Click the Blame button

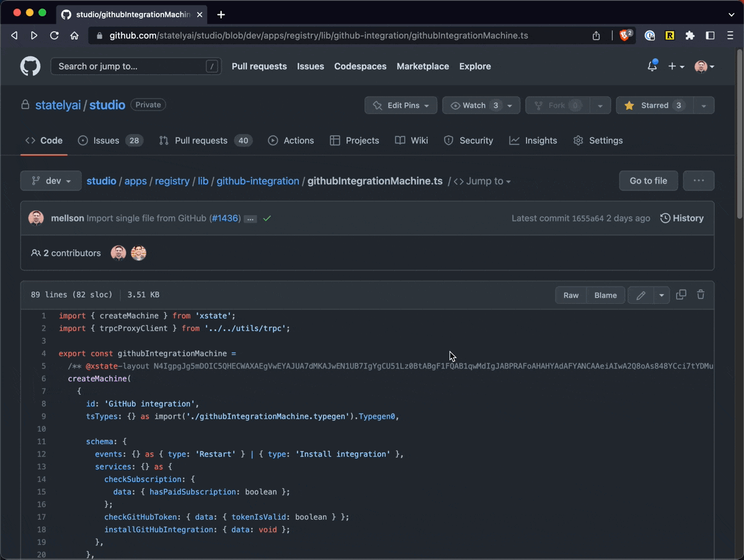pyautogui.click(x=605, y=295)
